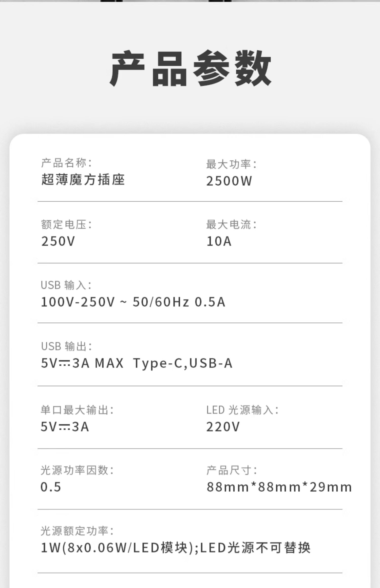
Task: Click the 产品参数 heading
Action: coord(191,68)
